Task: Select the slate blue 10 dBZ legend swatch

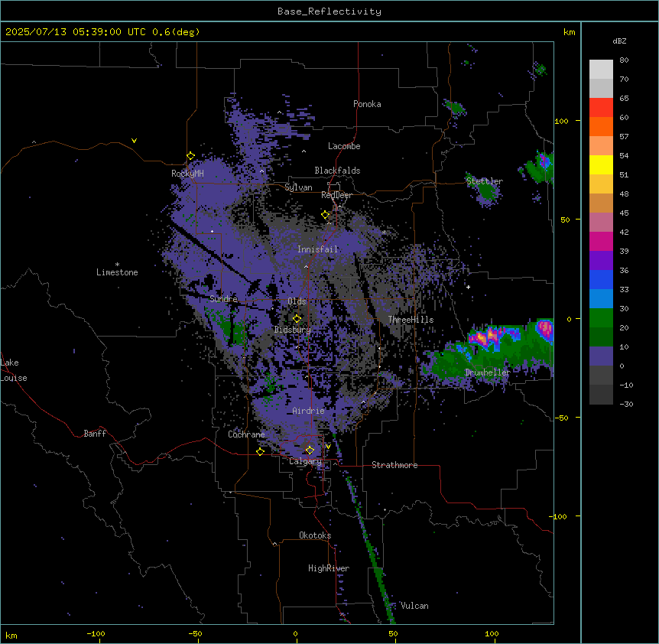Action: point(601,356)
